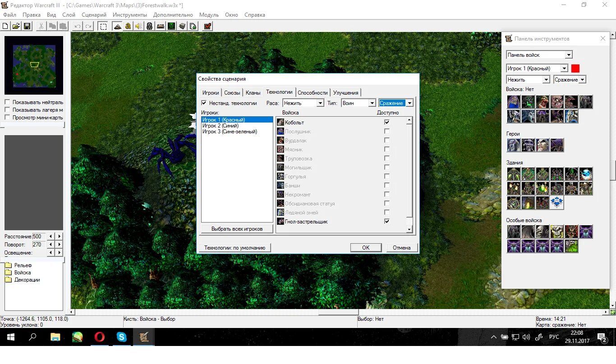Viewport: 616px width, 364px height.
Task: Click the Undo arrow in toolbar
Action: pyautogui.click(x=78, y=26)
